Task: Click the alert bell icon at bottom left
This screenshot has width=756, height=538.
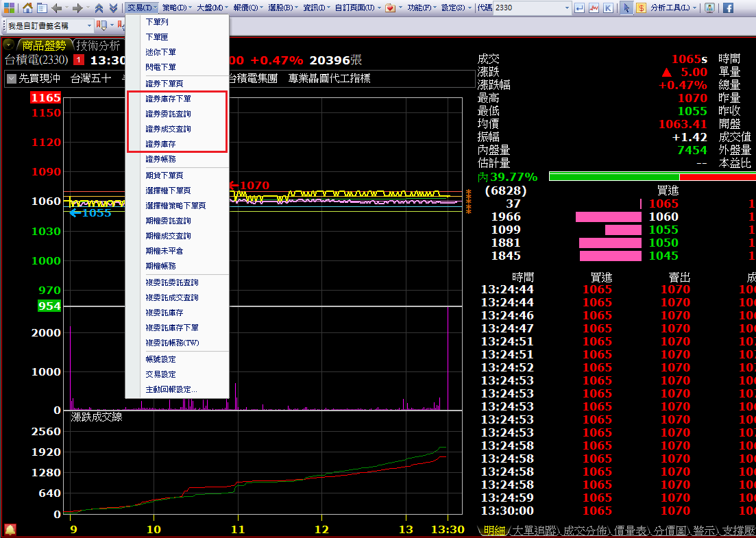Action: point(10,529)
